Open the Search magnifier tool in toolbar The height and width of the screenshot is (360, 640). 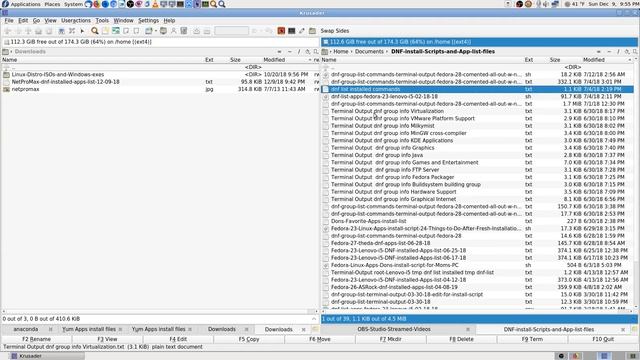pos(95,31)
